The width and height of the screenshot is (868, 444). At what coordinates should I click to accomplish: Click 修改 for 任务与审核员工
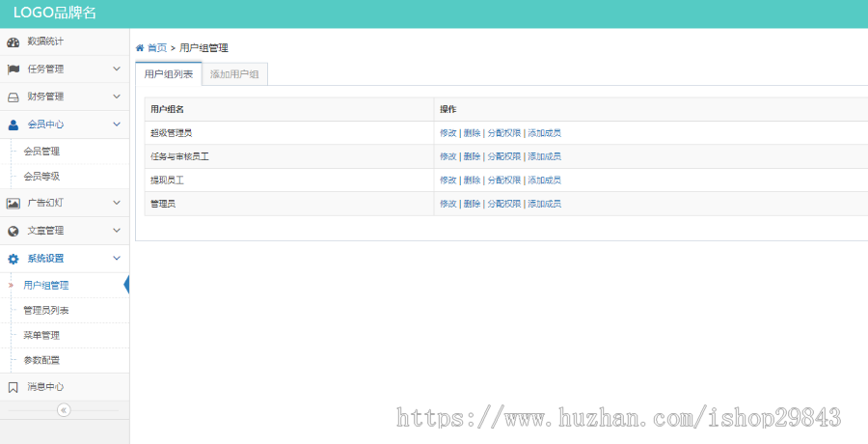coord(448,157)
